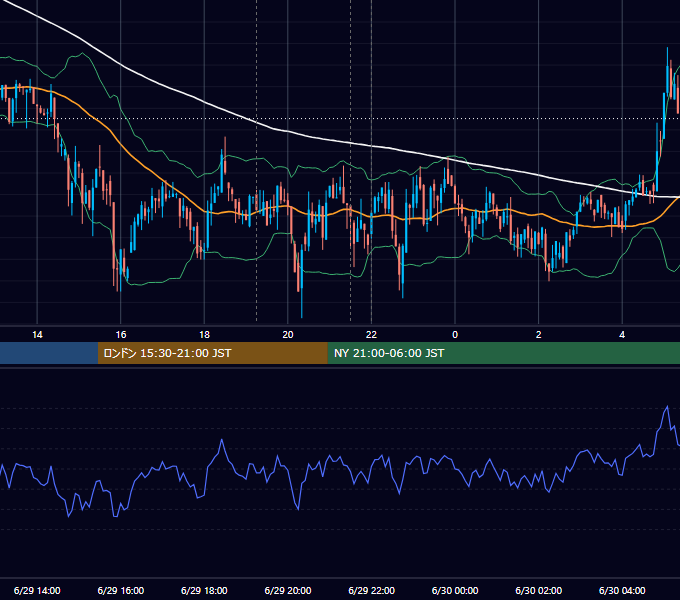Click the 0 hour label on the price chart axis

(x=455, y=335)
